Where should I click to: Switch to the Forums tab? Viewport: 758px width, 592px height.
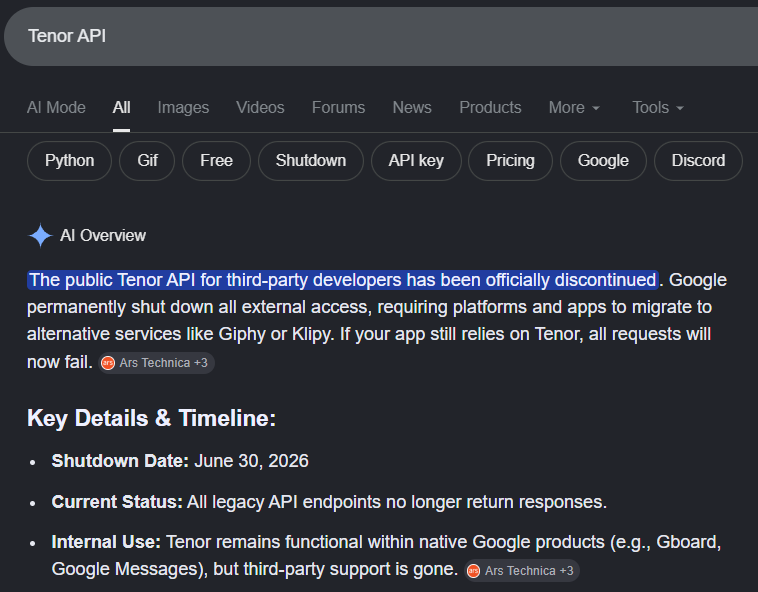tap(338, 107)
